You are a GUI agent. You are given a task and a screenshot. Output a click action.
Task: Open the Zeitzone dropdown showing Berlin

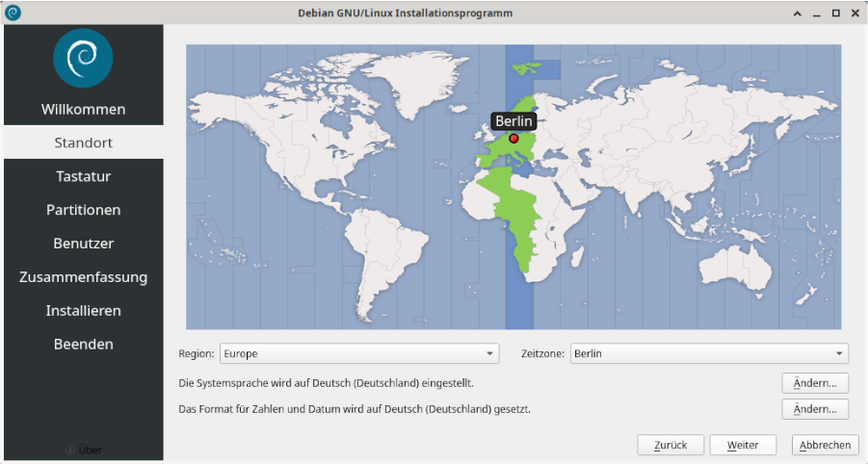click(x=709, y=353)
